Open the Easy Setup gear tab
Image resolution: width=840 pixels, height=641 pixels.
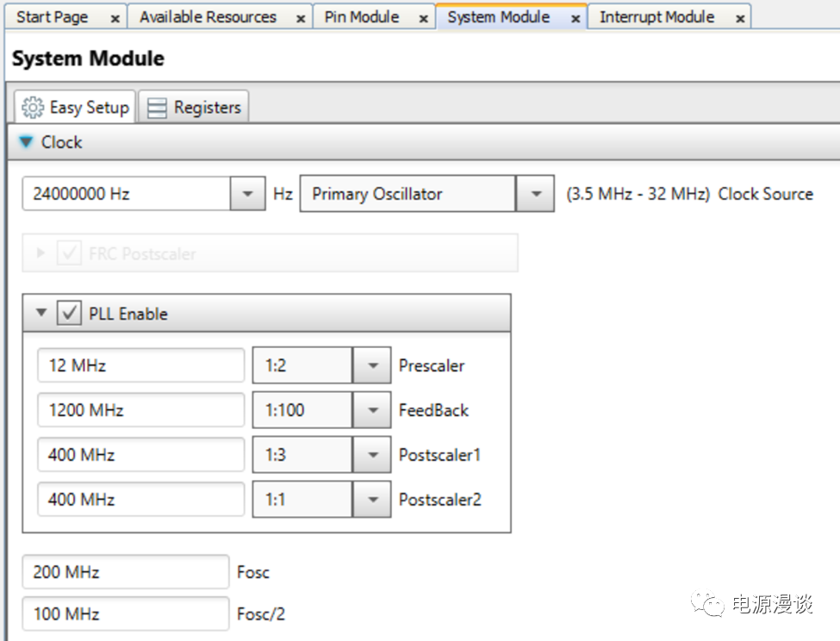coord(76,108)
